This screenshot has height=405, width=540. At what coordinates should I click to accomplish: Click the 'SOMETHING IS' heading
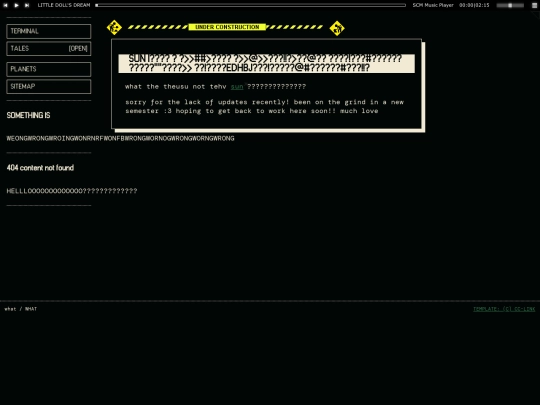click(x=29, y=115)
